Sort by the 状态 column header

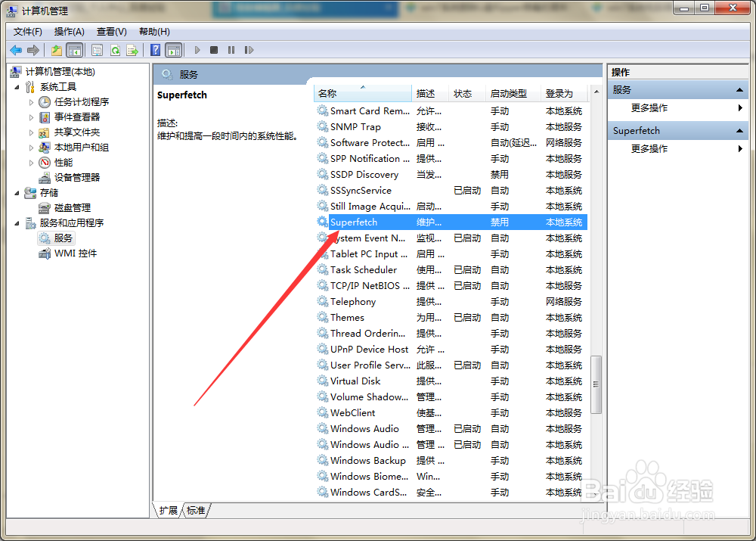pyautogui.click(x=466, y=93)
